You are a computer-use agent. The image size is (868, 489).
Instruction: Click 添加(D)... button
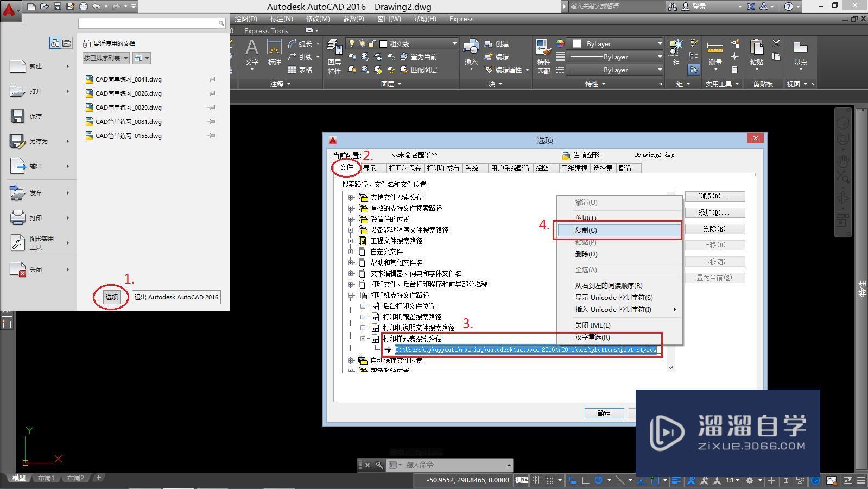pos(714,212)
